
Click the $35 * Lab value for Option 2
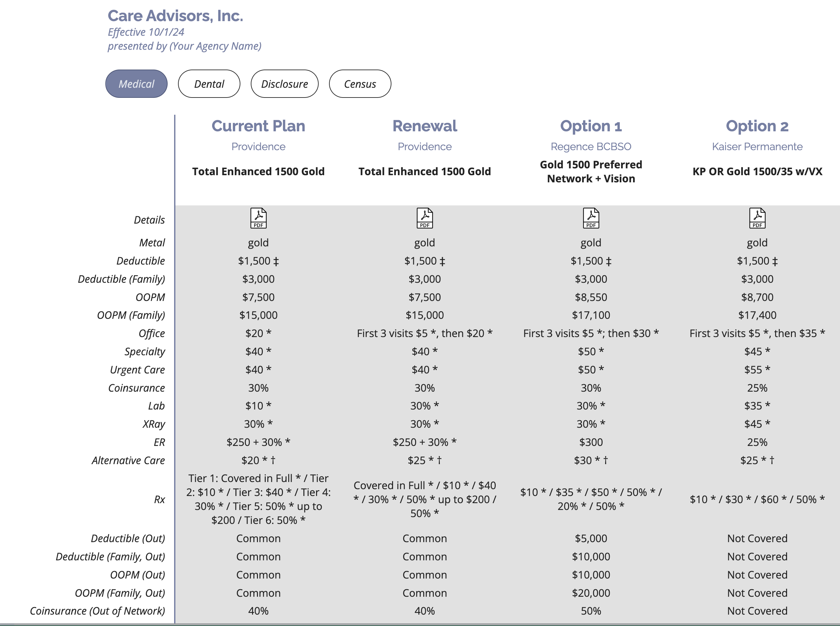tap(757, 406)
